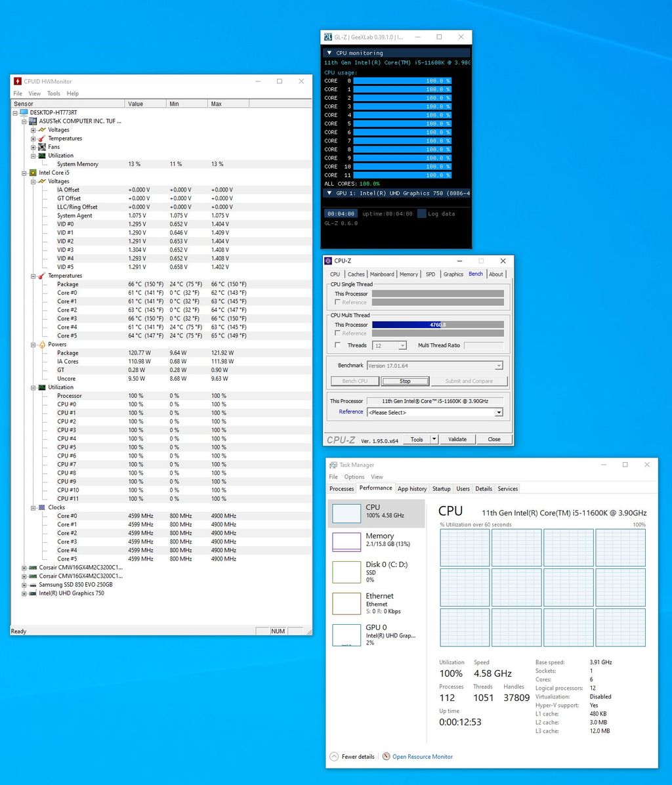Open the HWMonitor Help menu

pyautogui.click(x=73, y=94)
